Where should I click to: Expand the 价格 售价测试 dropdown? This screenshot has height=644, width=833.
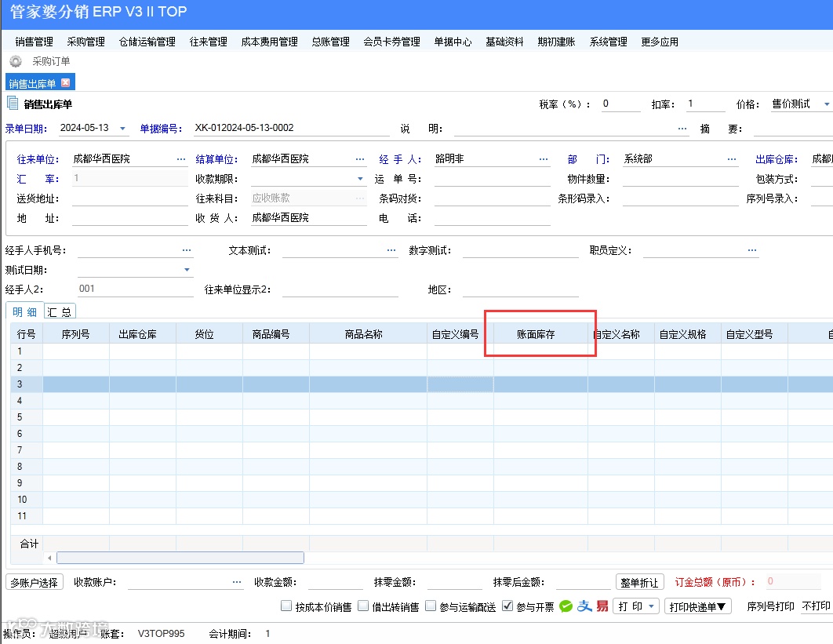click(827, 104)
